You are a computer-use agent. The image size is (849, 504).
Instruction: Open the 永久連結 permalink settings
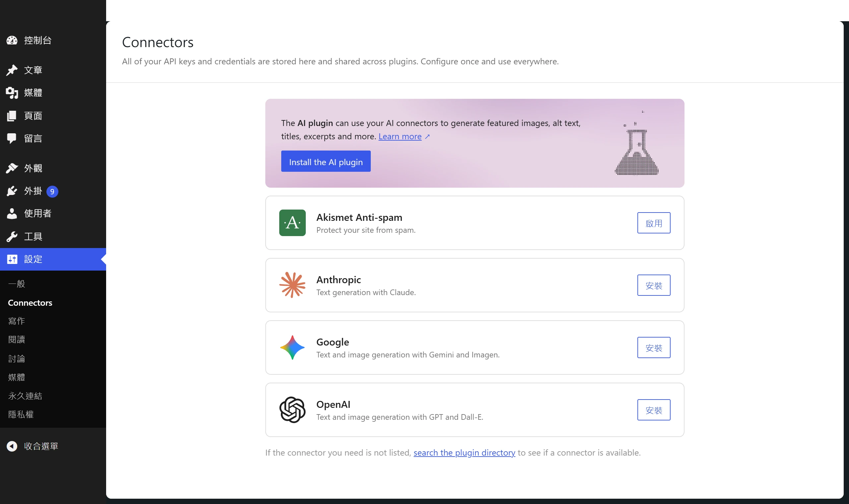point(25,396)
